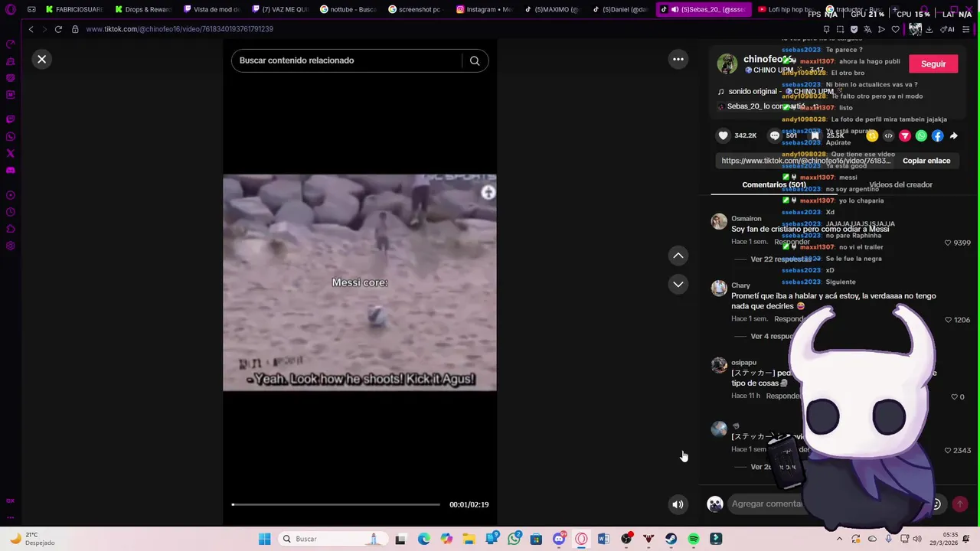Open Opera menu logo icon
The height and width of the screenshot is (551, 980).
click(11, 10)
